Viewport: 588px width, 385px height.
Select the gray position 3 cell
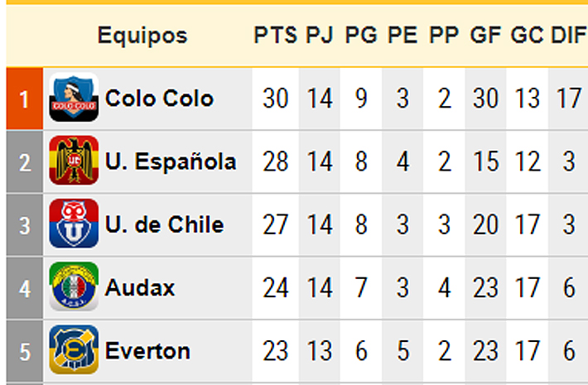pyautogui.click(x=24, y=225)
